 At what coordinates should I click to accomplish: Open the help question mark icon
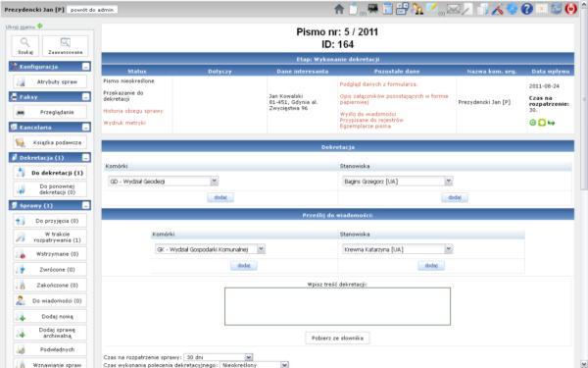tap(527, 9)
